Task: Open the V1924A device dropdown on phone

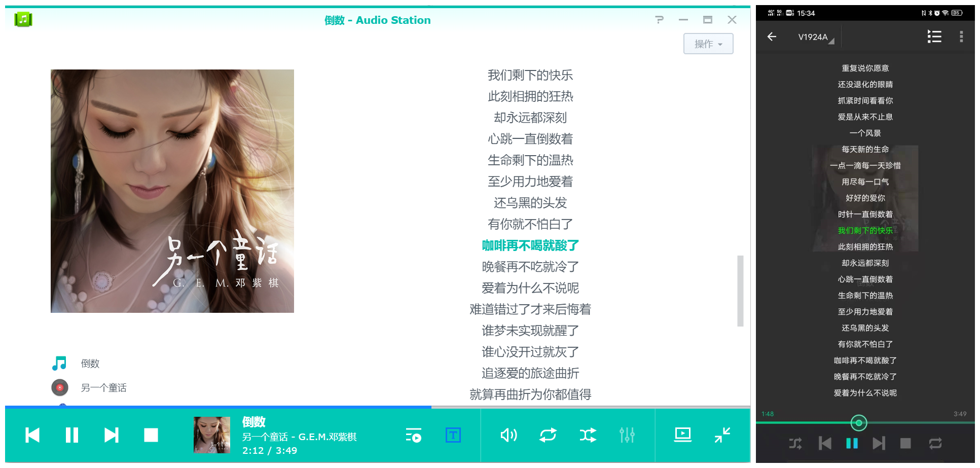Action: [x=816, y=37]
